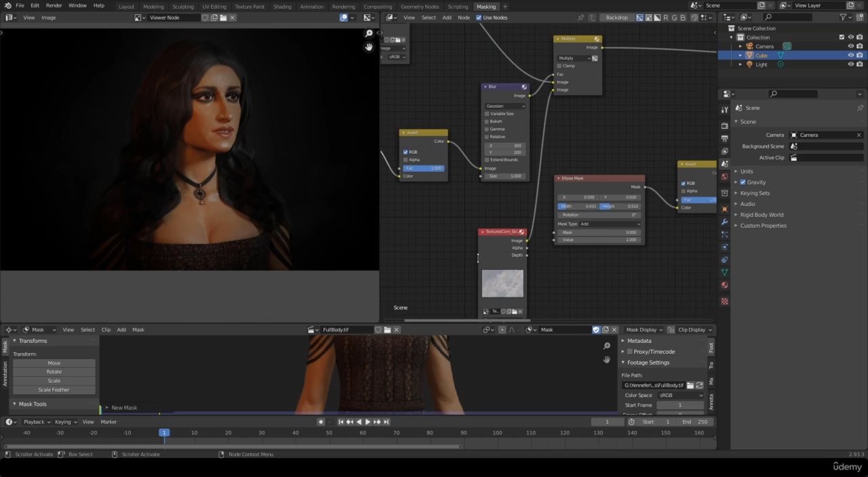Enable the Clamp checkbox on the Multiply node
This screenshot has height=477, width=868.
(557, 66)
